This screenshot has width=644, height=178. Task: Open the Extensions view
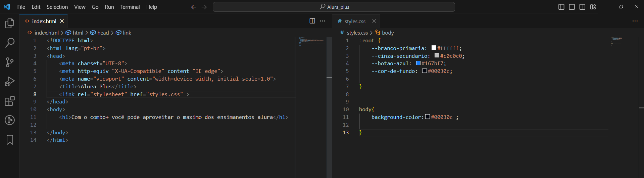coord(10,101)
